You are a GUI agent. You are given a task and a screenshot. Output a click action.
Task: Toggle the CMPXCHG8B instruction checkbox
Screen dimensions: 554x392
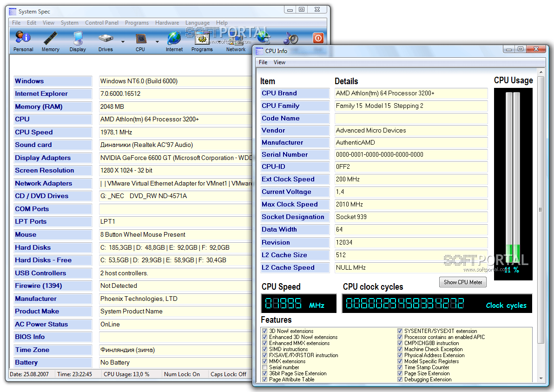pyautogui.click(x=400, y=343)
